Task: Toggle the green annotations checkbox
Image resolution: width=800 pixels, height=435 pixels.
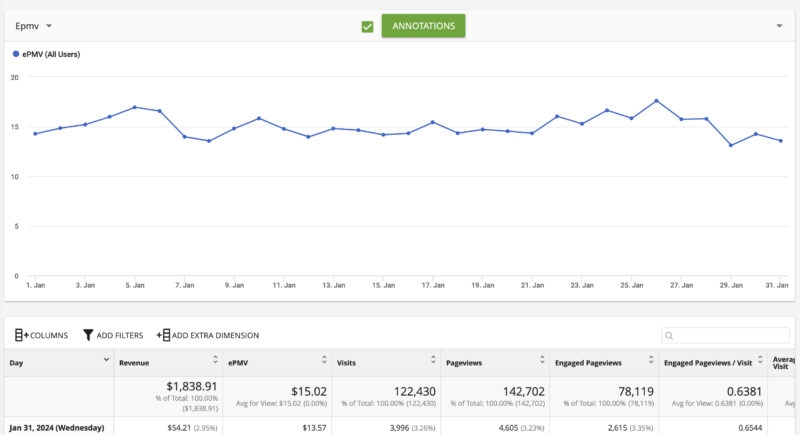Action: click(x=368, y=26)
